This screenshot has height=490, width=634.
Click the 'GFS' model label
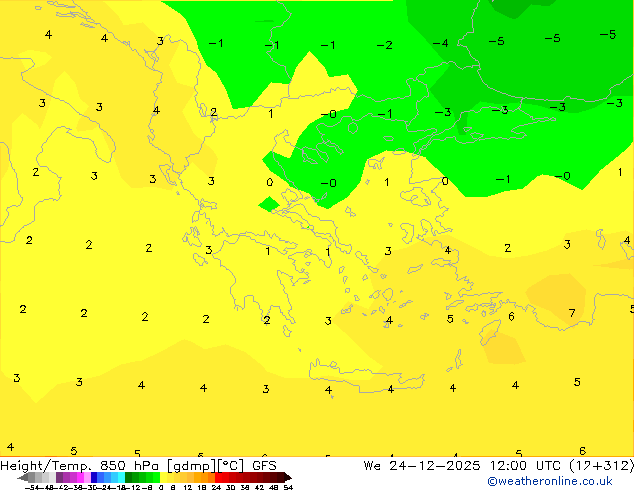(x=264, y=466)
